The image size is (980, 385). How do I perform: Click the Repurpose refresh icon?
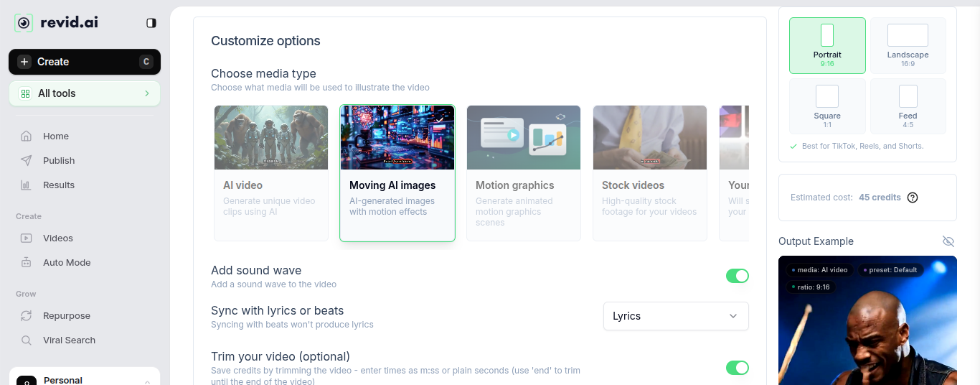(27, 316)
